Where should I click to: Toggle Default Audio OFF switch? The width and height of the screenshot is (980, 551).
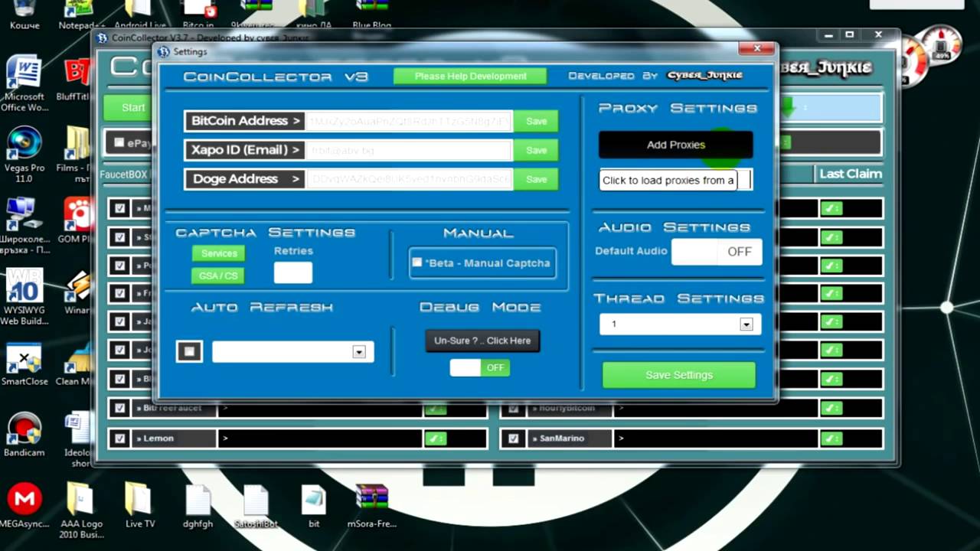point(717,252)
